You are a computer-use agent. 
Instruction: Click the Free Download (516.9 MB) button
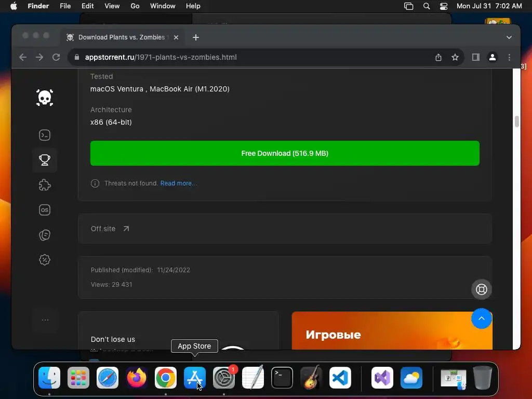(285, 153)
